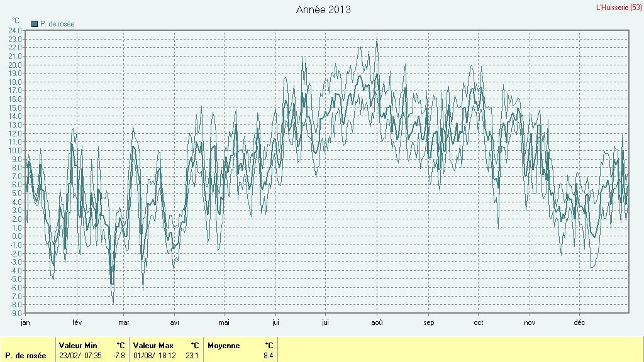Click the "déc" month label on the x-axis
The width and height of the screenshot is (644, 362).
tap(579, 322)
